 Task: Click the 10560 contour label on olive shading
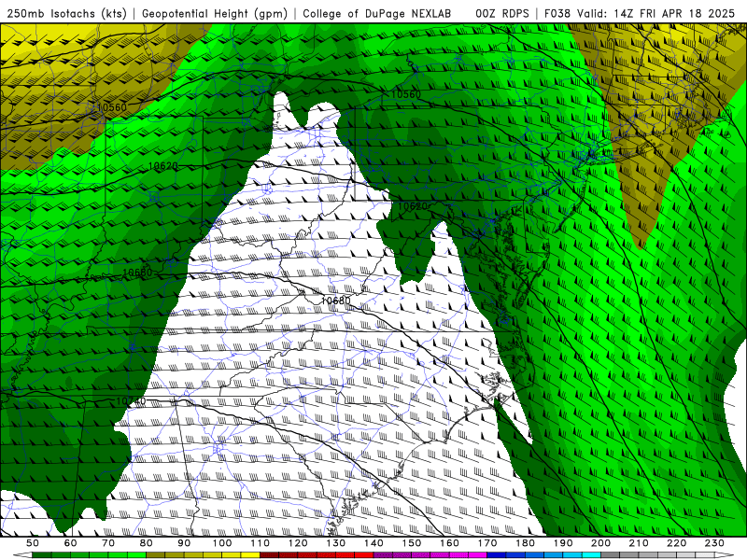coord(111,107)
